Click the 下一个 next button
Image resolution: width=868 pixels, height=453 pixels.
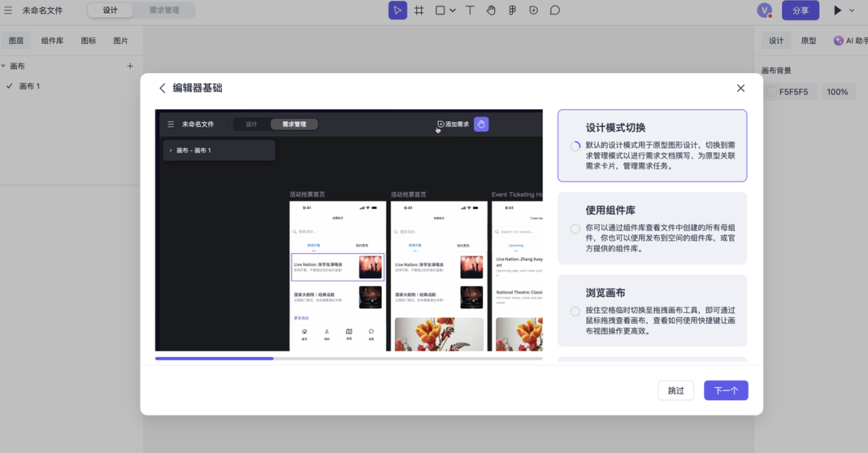[726, 390]
